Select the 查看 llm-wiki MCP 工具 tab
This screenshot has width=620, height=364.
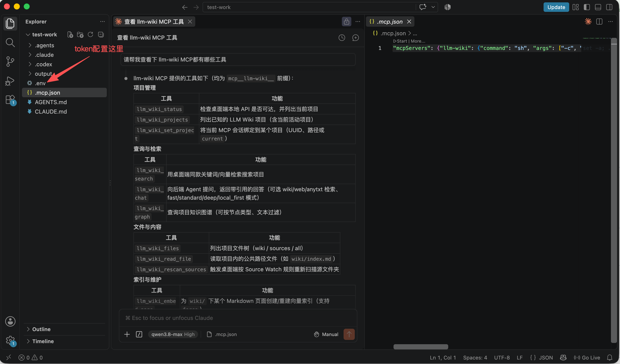coord(154,22)
